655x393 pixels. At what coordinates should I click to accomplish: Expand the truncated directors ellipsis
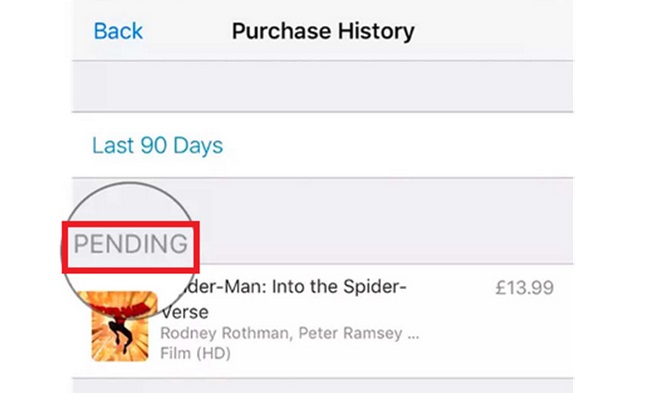413,336
